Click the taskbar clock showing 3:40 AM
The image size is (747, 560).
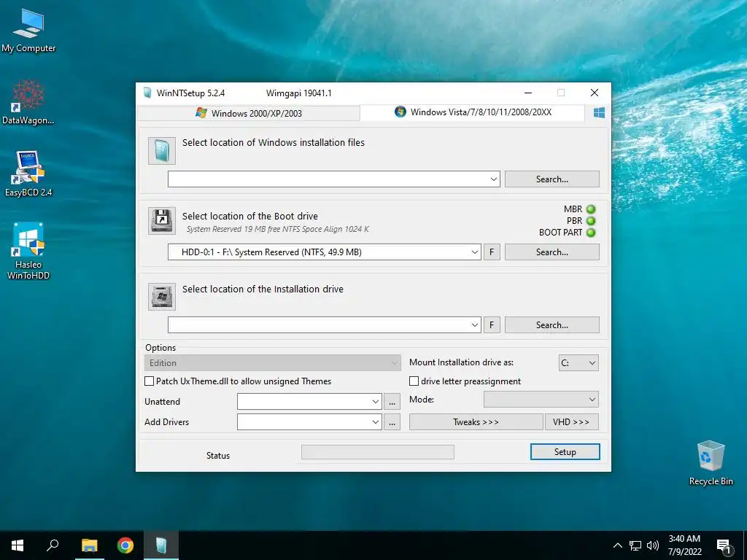[x=684, y=545]
